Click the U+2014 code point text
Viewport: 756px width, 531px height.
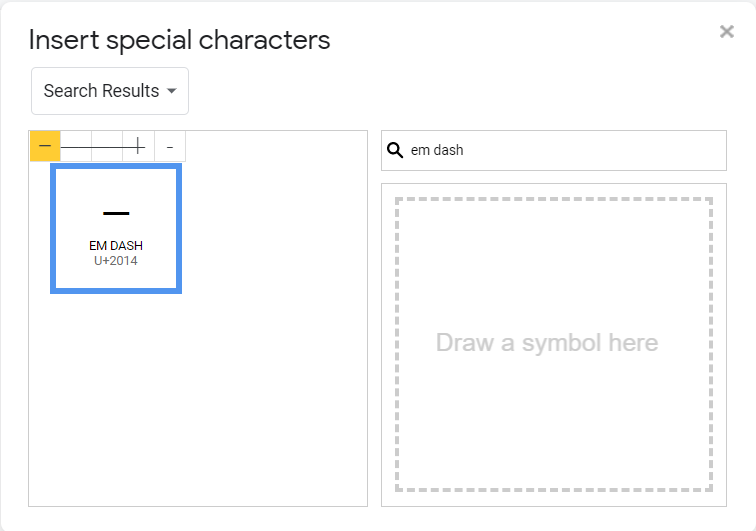(116, 261)
